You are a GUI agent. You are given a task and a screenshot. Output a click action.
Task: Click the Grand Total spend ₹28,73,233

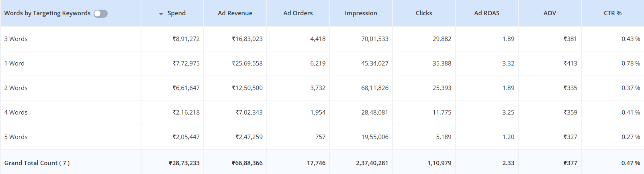pyautogui.click(x=184, y=163)
